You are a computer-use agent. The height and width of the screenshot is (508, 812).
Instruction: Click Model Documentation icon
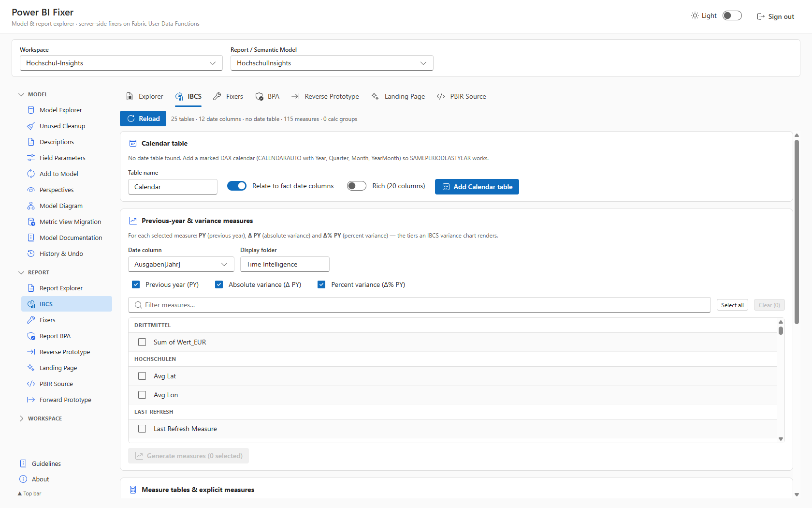coord(31,238)
